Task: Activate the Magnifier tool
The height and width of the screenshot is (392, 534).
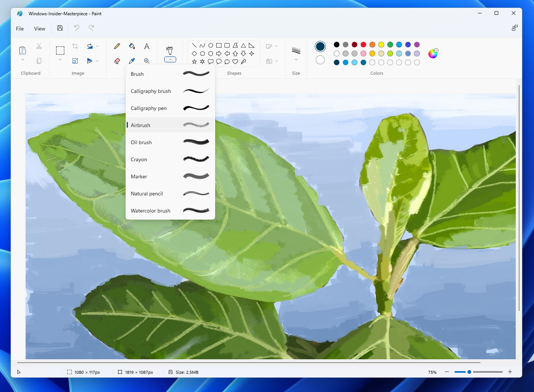Action: click(x=147, y=61)
